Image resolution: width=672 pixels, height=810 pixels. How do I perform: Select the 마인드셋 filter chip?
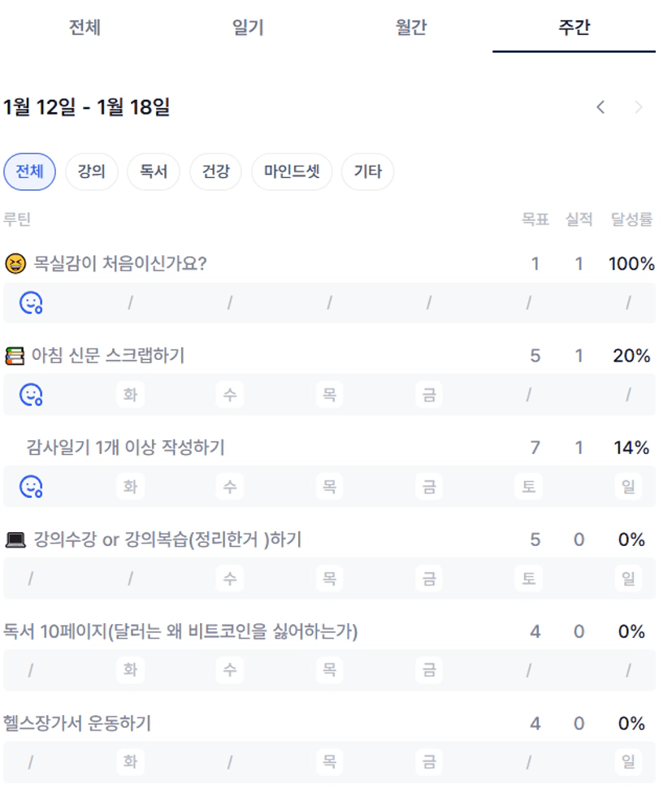pyautogui.click(x=292, y=172)
